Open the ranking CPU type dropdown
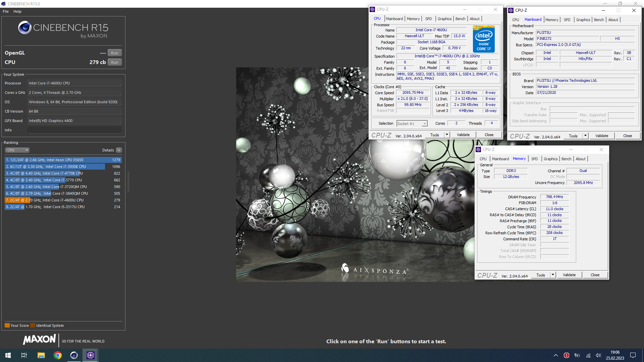Screen dimensions: 644x362 (17, 150)
